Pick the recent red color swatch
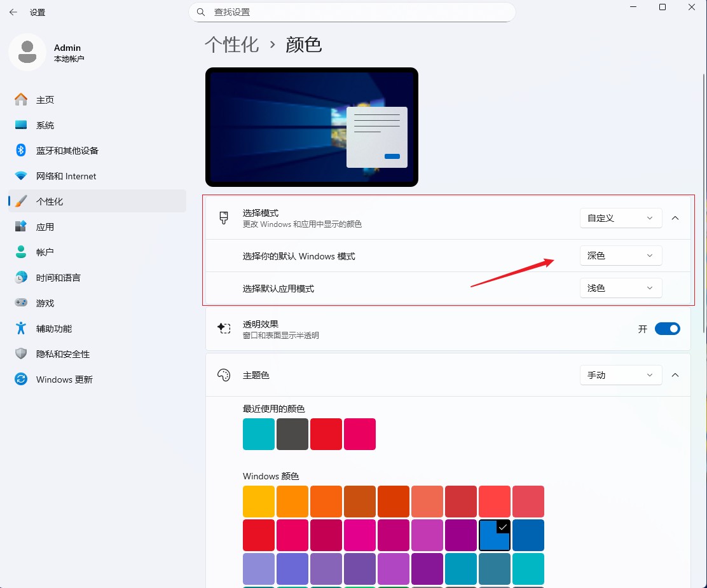 tap(326, 434)
